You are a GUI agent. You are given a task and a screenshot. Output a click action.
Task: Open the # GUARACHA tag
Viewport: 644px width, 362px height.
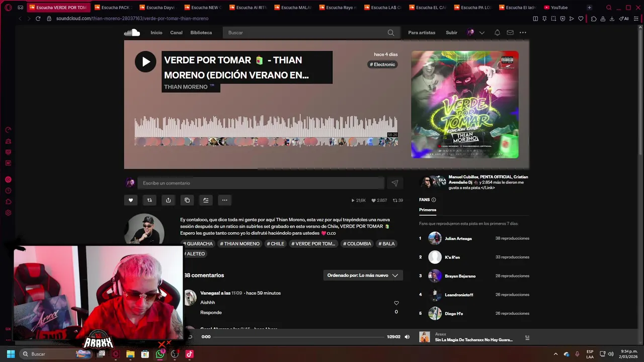pos(198,244)
